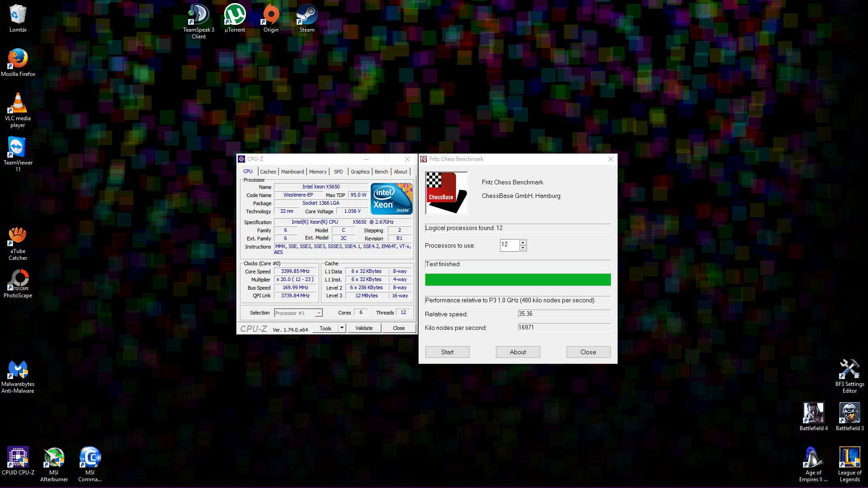Switch to the CPU tab in CPU-Z
This screenshot has width=868, height=488.
(x=248, y=171)
